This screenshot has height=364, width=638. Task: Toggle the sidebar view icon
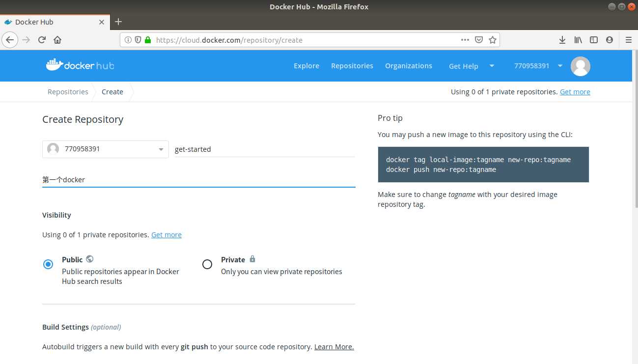[594, 40]
